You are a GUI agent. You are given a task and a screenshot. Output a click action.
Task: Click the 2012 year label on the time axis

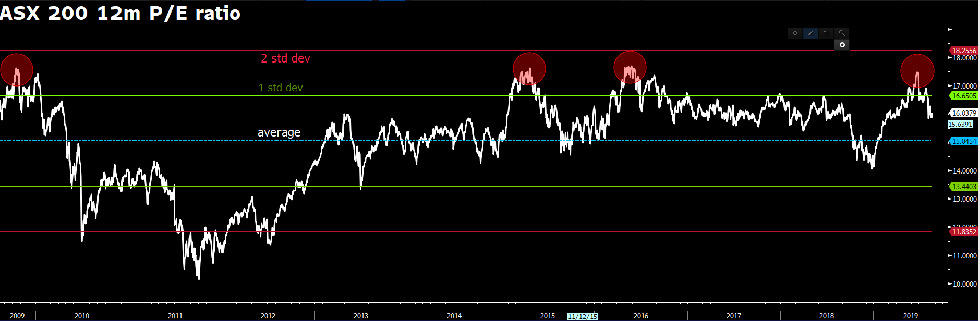tap(268, 316)
